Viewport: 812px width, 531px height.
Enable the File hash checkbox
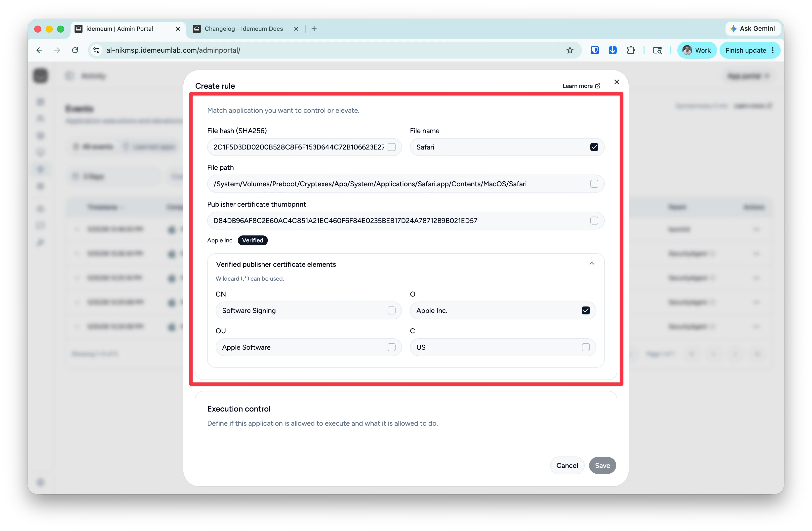coord(392,147)
